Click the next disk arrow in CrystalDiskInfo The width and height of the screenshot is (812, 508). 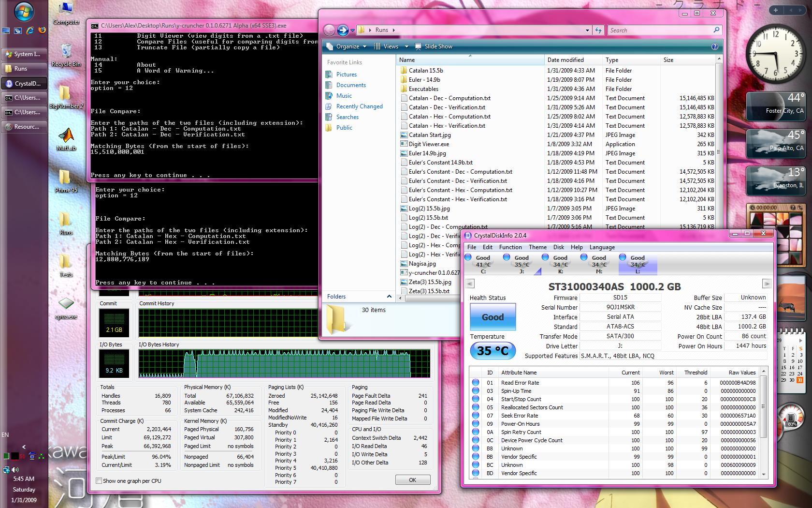[x=766, y=284]
